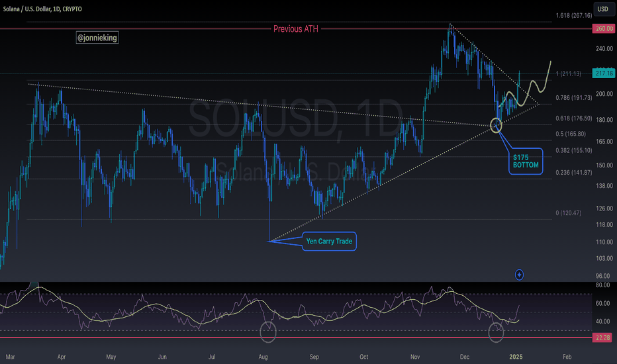
Task: Click the Fibonacci 0.5 (165.80) level label
Action: tap(571, 134)
